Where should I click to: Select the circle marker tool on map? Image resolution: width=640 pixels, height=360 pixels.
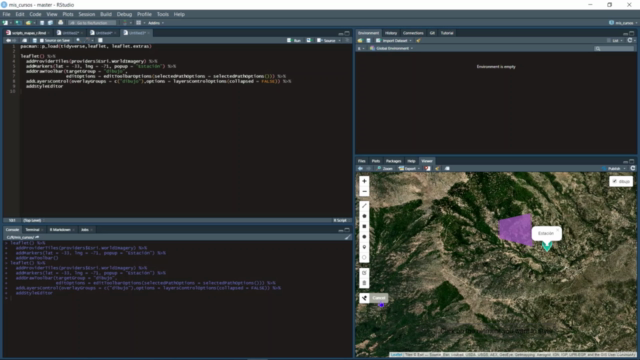coord(364,257)
